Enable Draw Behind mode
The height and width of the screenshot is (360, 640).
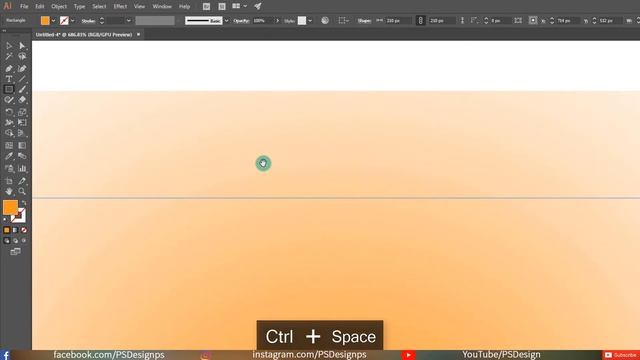pyautogui.click(x=16, y=241)
